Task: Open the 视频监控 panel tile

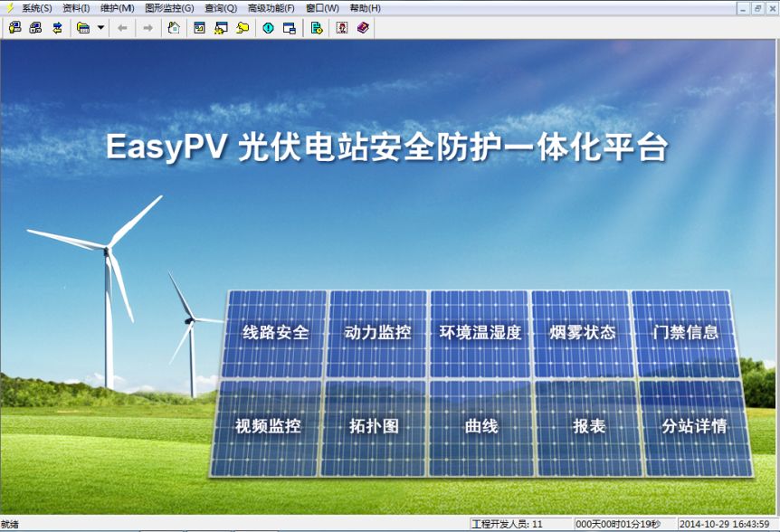Action: (268, 426)
